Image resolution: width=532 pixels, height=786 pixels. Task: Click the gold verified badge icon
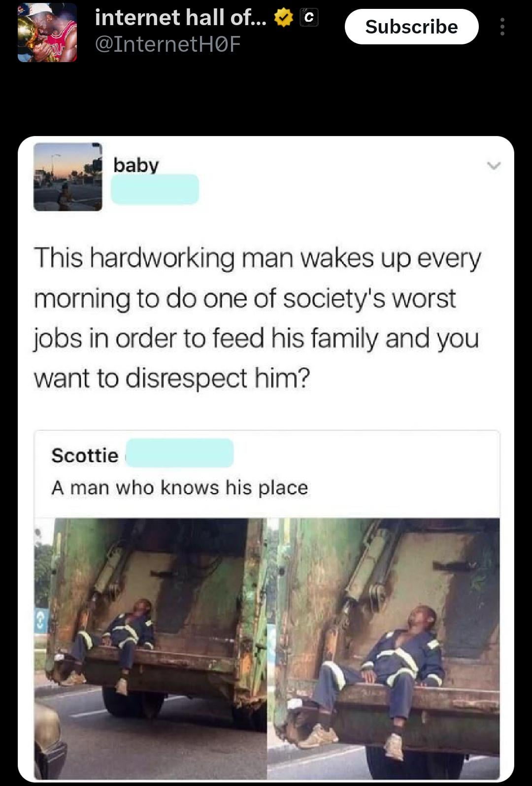(x=283, y=18)
